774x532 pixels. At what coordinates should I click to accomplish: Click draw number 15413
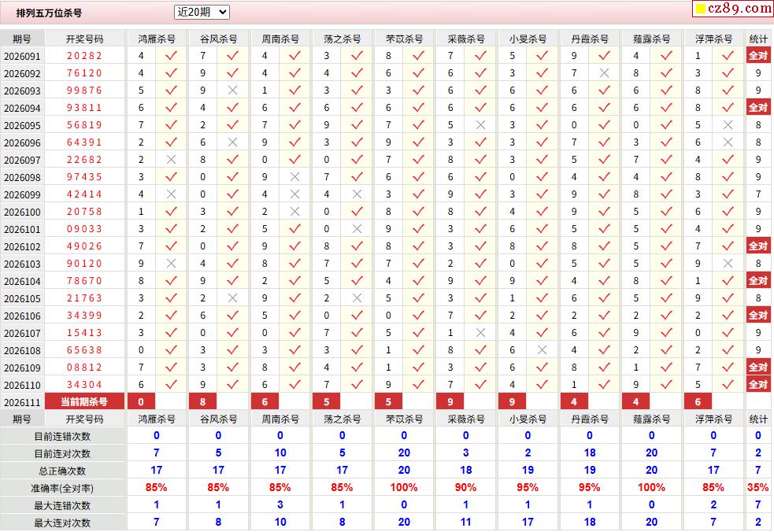coord(84,333)
